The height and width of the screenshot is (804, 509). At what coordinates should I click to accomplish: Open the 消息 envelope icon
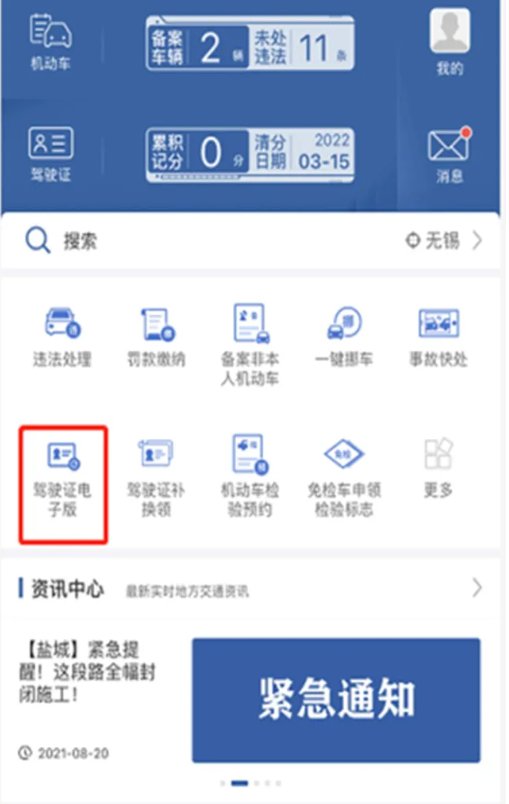tap(450, 155)
